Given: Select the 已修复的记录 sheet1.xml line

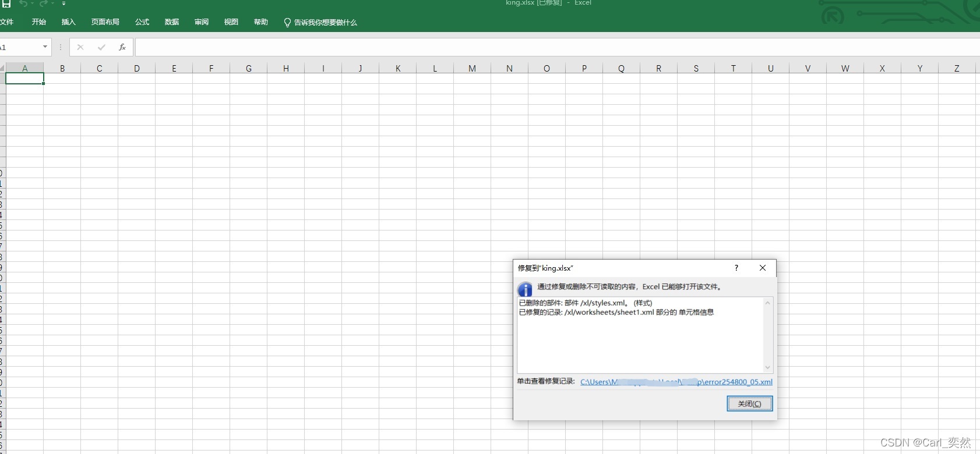Looking at the screenshot, I should [616, 313].
